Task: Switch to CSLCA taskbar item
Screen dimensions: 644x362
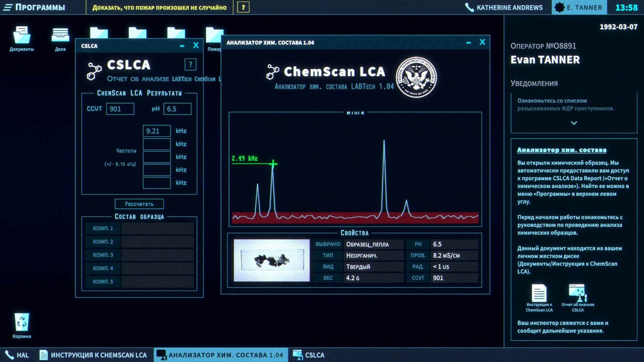Action: [309, 355]
